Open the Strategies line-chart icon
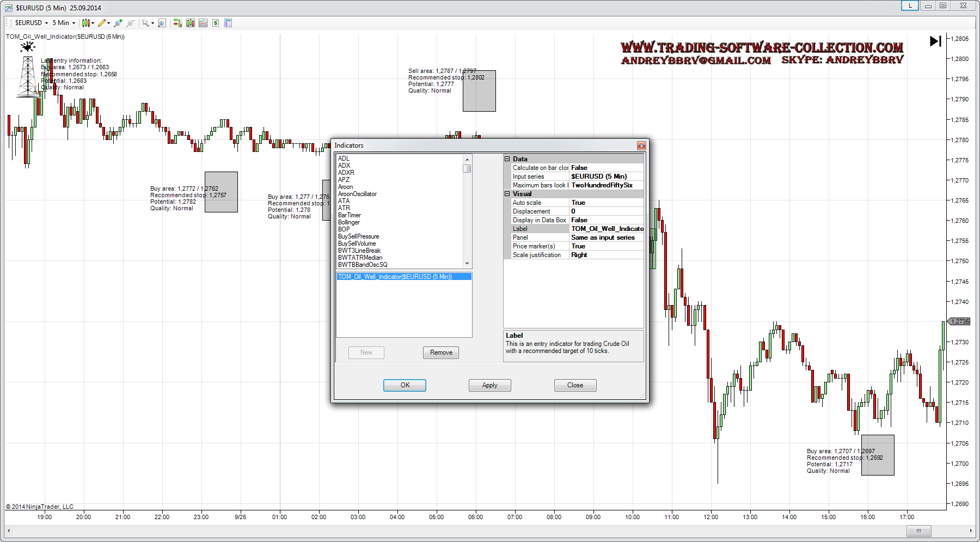Viewport: 980px width, 542px height. (x=203, y=23)
